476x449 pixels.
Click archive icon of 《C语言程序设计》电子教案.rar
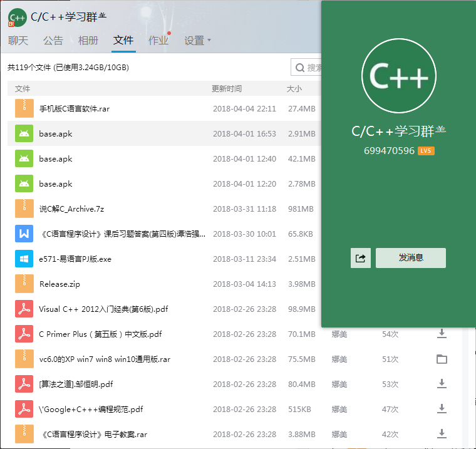[24, 434]
